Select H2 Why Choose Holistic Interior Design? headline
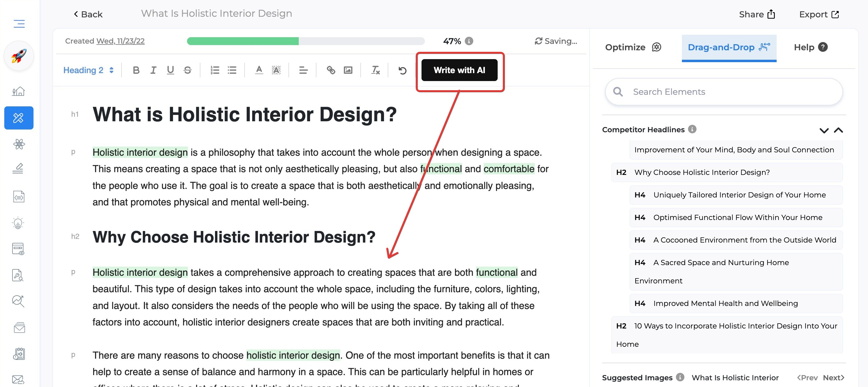 [727, 172]
